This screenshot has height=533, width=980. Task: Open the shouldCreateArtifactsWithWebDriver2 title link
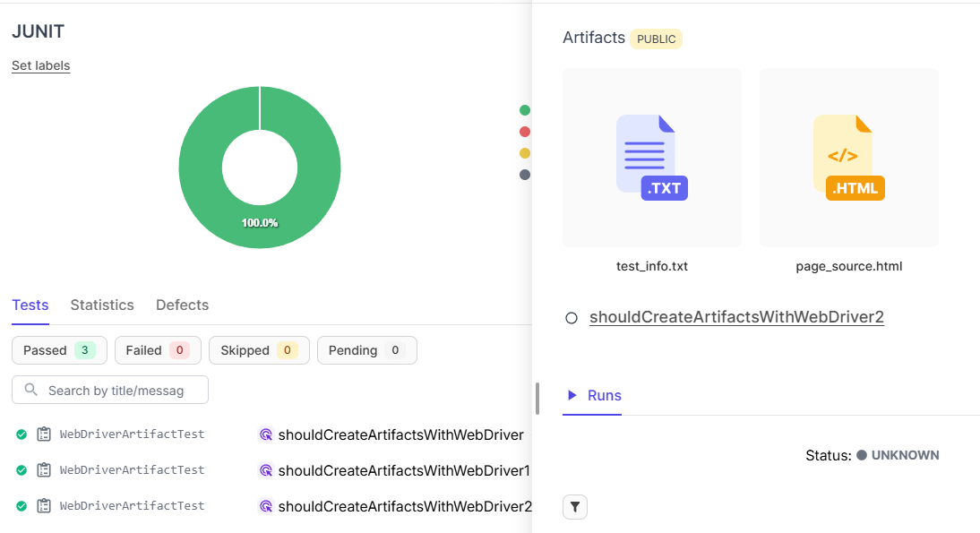point(736,317)
